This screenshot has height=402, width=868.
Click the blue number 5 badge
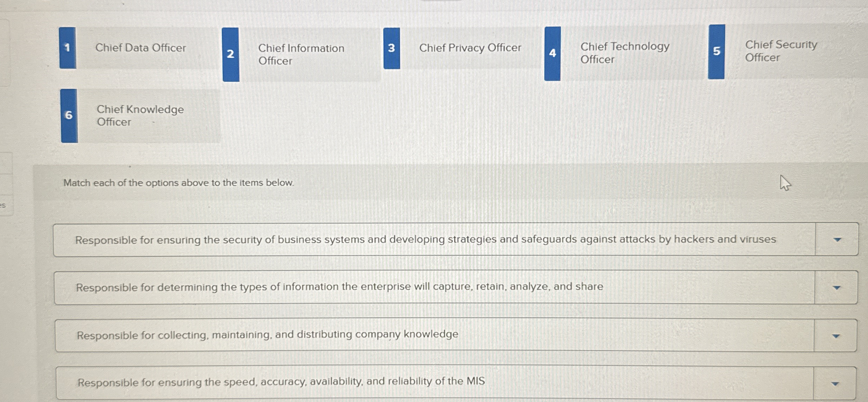point(716,51)
